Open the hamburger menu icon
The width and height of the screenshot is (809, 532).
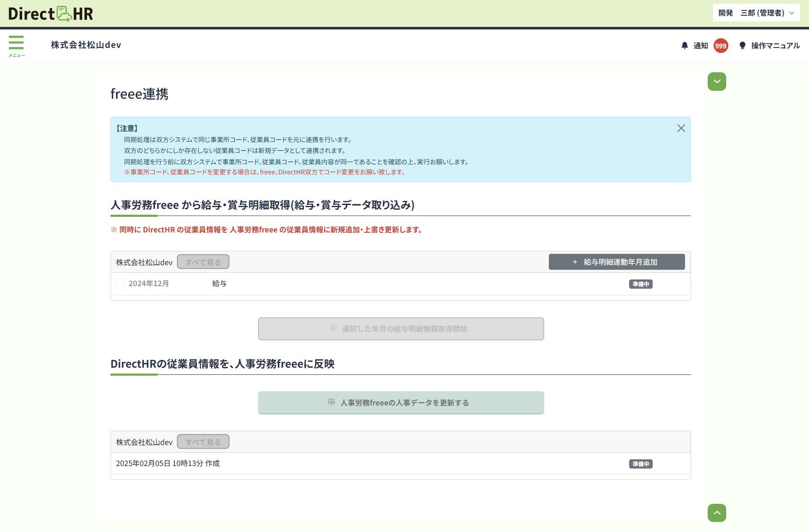click(x=16, y=43)
